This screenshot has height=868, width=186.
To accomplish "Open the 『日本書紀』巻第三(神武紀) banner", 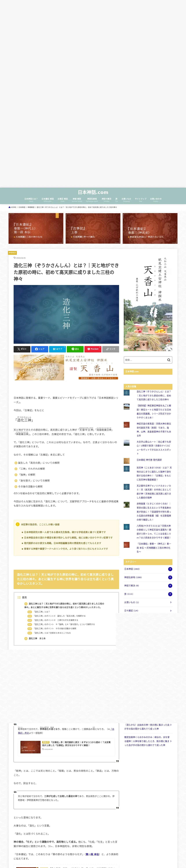I will click(x=150, y=228).
